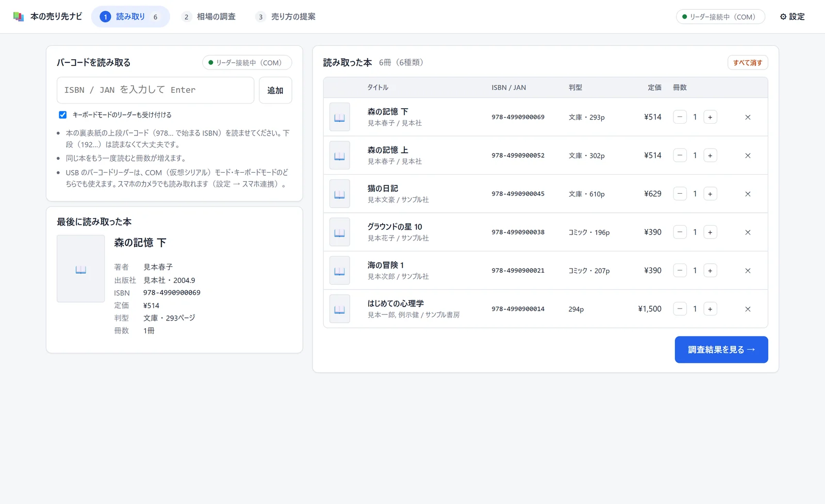This screenshot has height=504, width=825.
Task: Focus the ISBN / JAN input field
Action: click(x=155, y=90)
